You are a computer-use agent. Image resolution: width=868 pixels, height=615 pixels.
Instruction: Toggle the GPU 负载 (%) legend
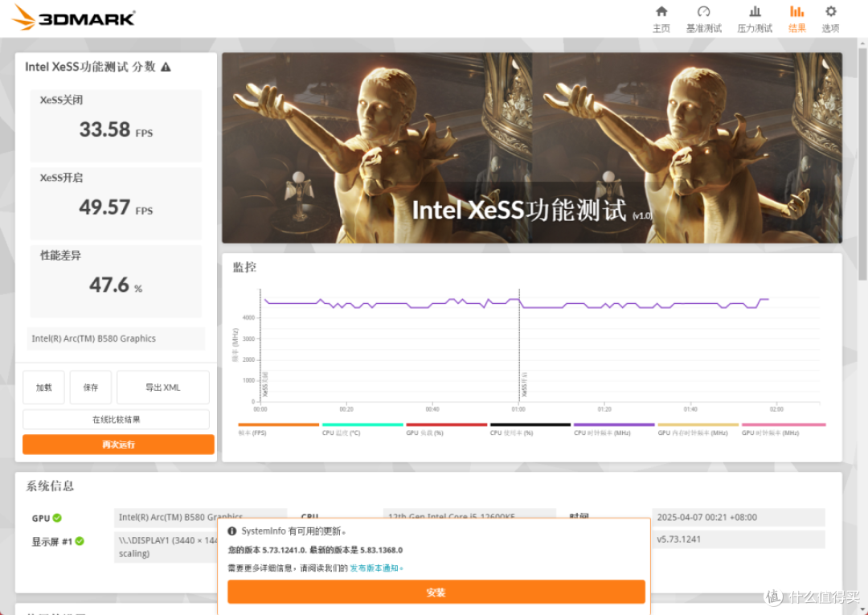click(x=447, y=429)
